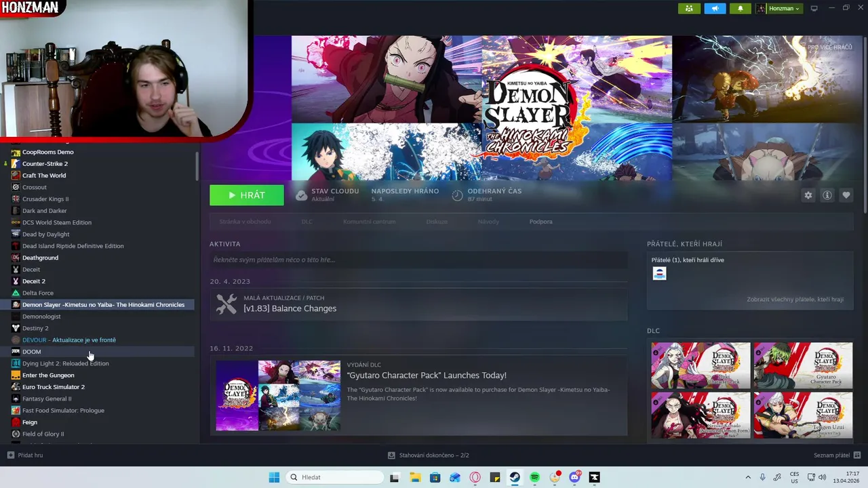
Task: Open the Komunitní centrum tab
Action: (x=369, y=222)
